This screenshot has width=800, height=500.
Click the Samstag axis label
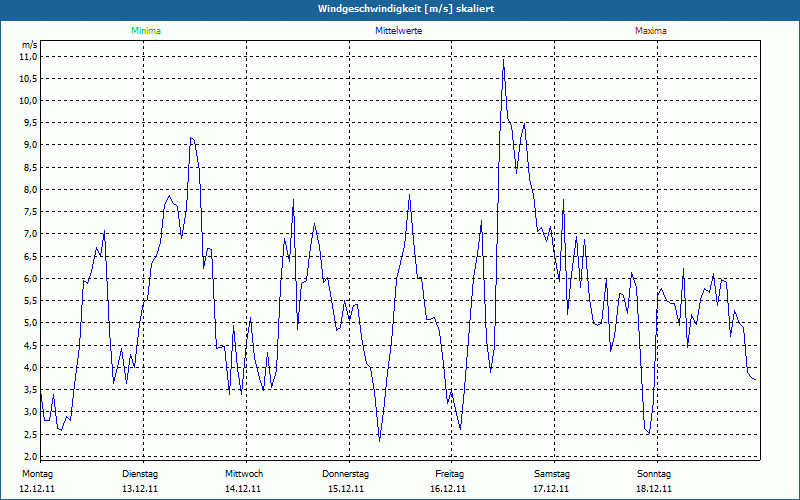click(x=552, y=474)
